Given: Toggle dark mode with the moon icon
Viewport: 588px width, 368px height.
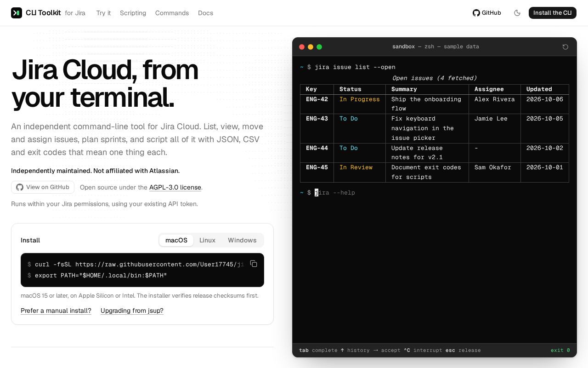Looking at the screenshot, I should tap(517, 13).
